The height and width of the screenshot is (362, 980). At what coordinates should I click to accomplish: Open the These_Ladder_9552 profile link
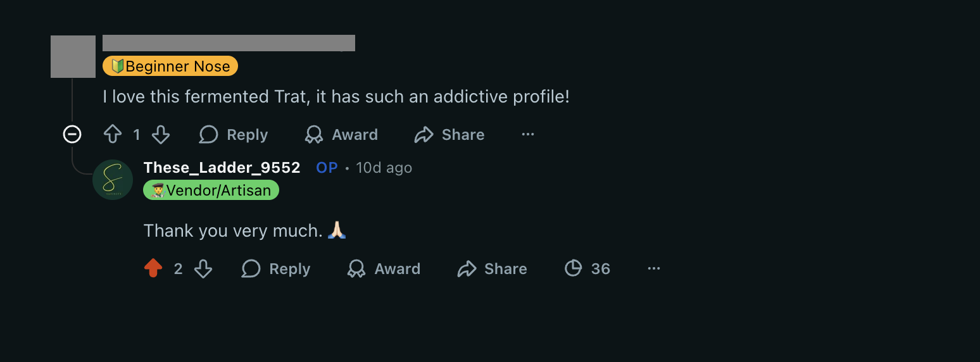click(222, 168)
